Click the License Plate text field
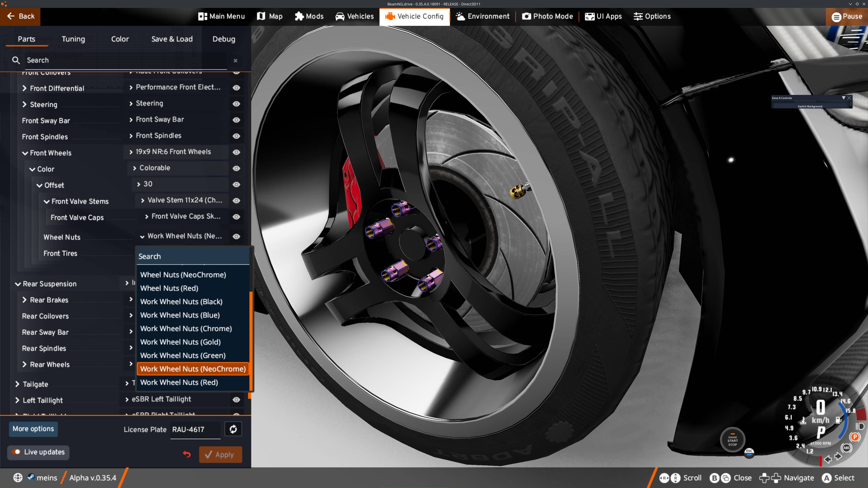This screenshot has height=488, width=868. (196, 430)
